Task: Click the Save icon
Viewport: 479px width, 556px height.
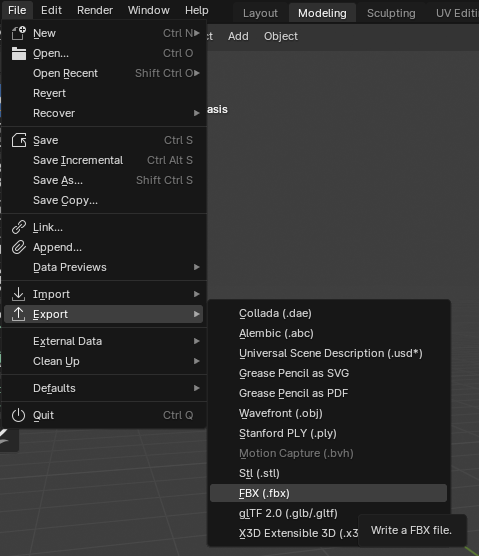Action: point(18,140)
